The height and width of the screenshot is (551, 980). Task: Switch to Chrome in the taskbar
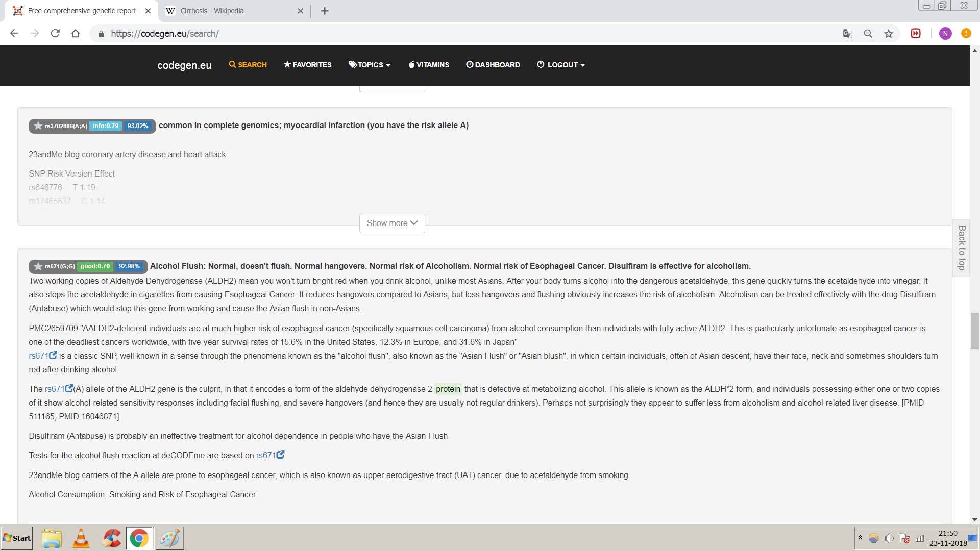139,538
